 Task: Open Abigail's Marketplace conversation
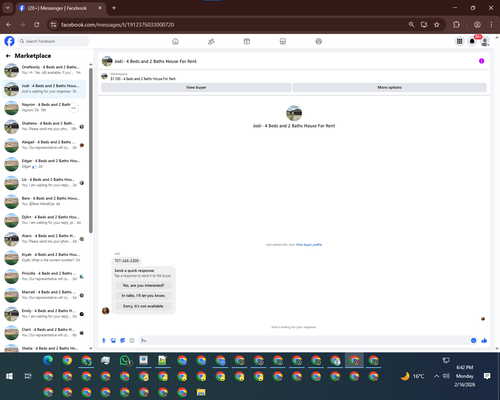click(44, 145)
